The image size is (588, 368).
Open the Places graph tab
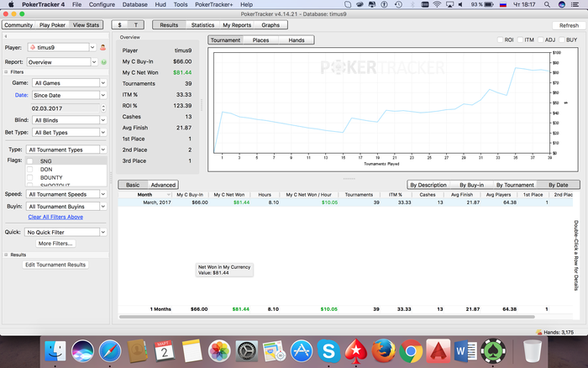260,39
